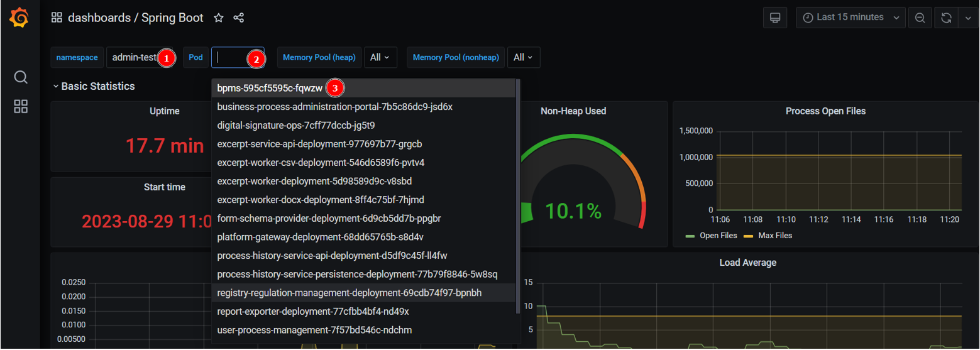980x350 pixels.
Task: Open Memory Pool (nonheap) All dropdown
Action: pos(524,57)
